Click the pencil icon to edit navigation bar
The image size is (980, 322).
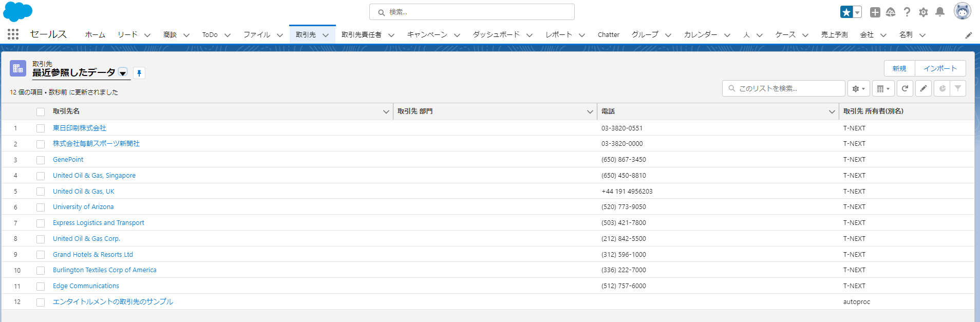(969, 35)
